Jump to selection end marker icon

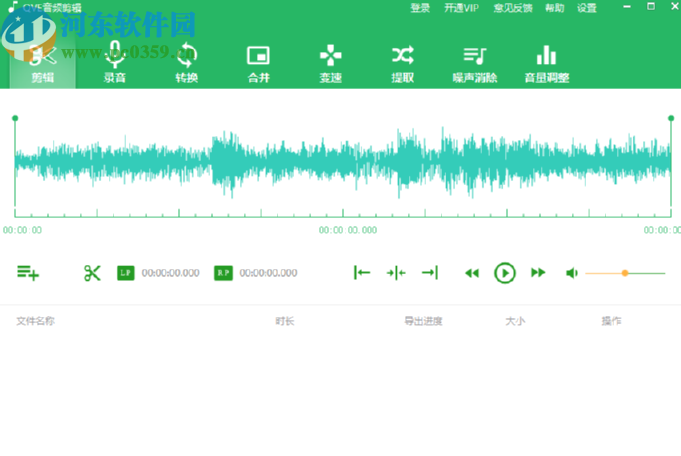click(430, 273)
